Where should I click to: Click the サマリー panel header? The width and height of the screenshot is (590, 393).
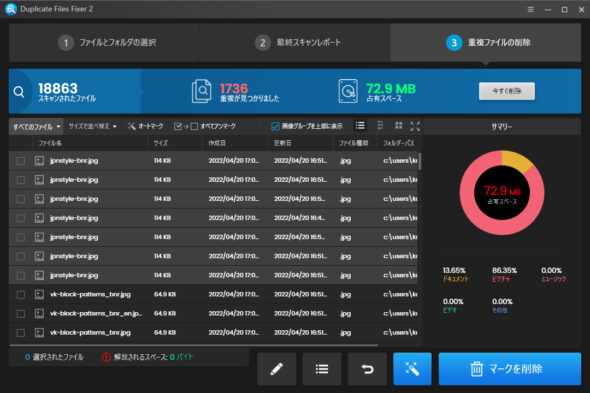(x=502, y=127)
